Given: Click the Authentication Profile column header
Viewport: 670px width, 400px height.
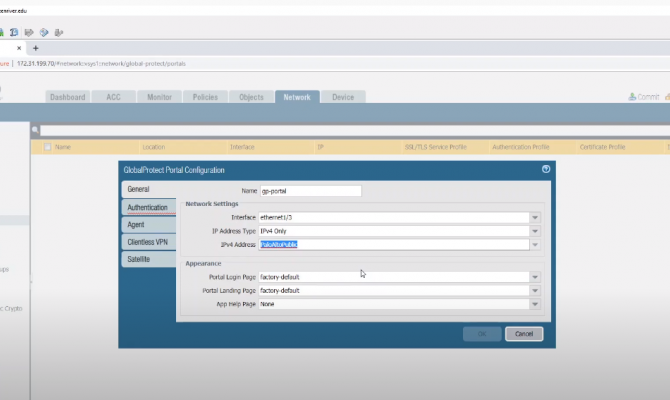Looking at the screenshot, I should [x=520, y=147].
